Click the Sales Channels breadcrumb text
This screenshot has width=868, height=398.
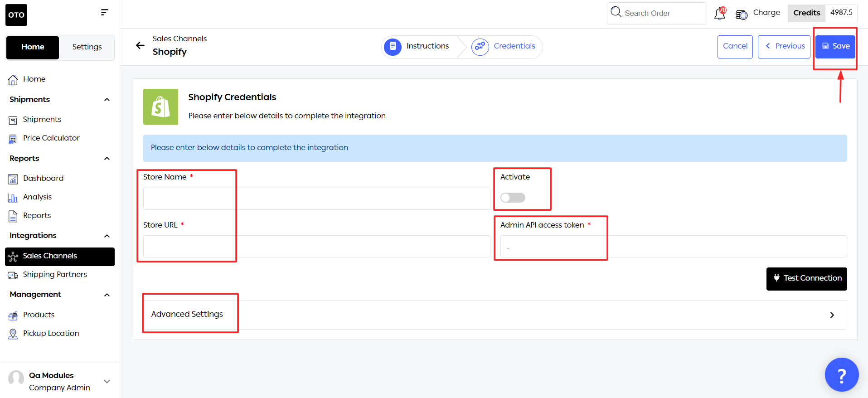[179, 39]
